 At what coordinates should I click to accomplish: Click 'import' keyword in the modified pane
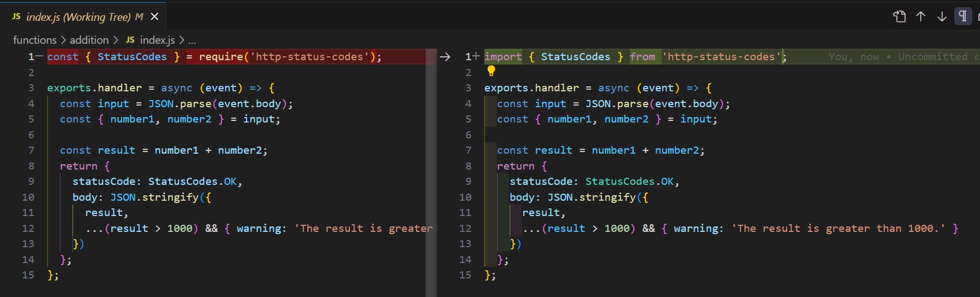503,57
